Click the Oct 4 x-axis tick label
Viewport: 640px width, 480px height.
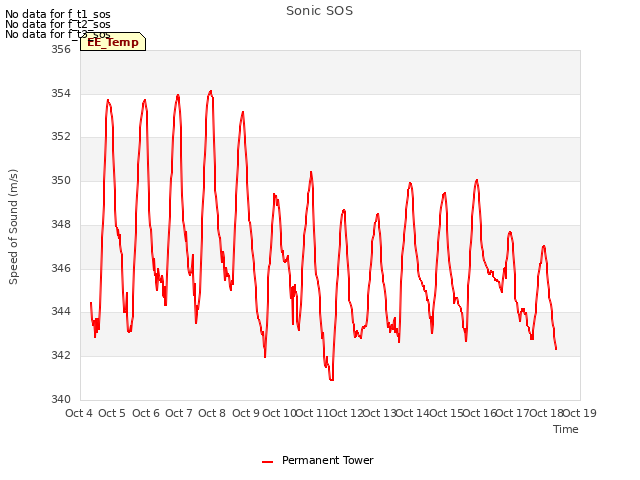(79, 413)
